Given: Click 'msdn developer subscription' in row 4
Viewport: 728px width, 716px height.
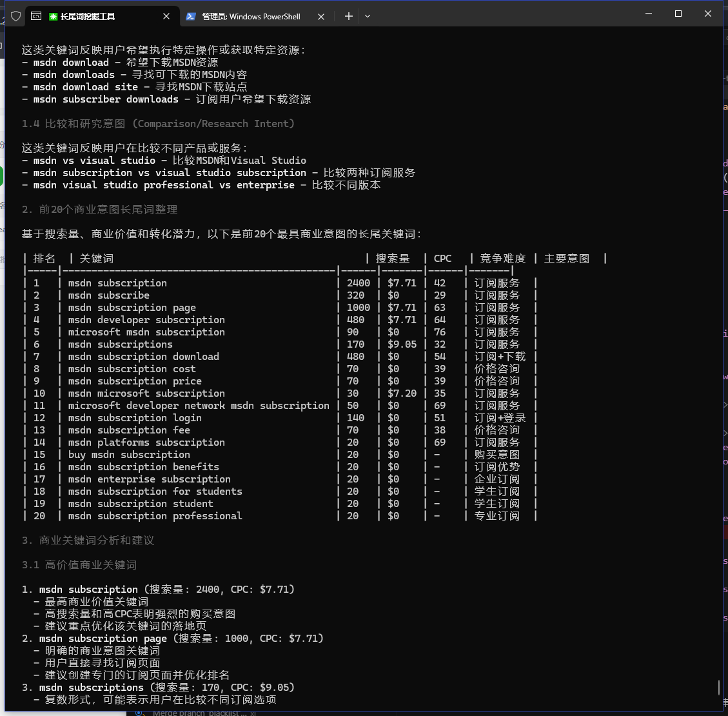Looking at the screenshot, I should click(146, 320).
